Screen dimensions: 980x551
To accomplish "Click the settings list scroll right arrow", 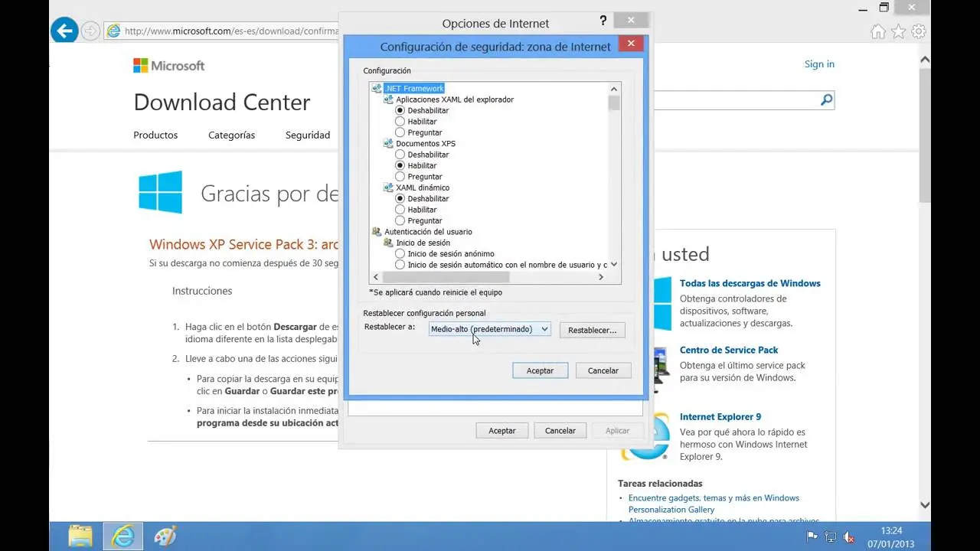I will point(601,277).
